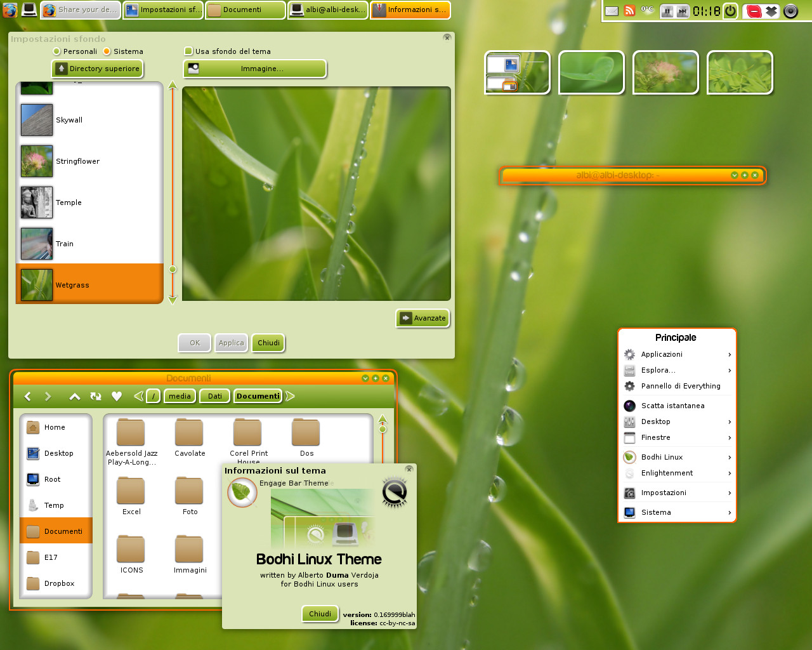
Task: Select the Sistema radio button
Action: coord(108,51)
